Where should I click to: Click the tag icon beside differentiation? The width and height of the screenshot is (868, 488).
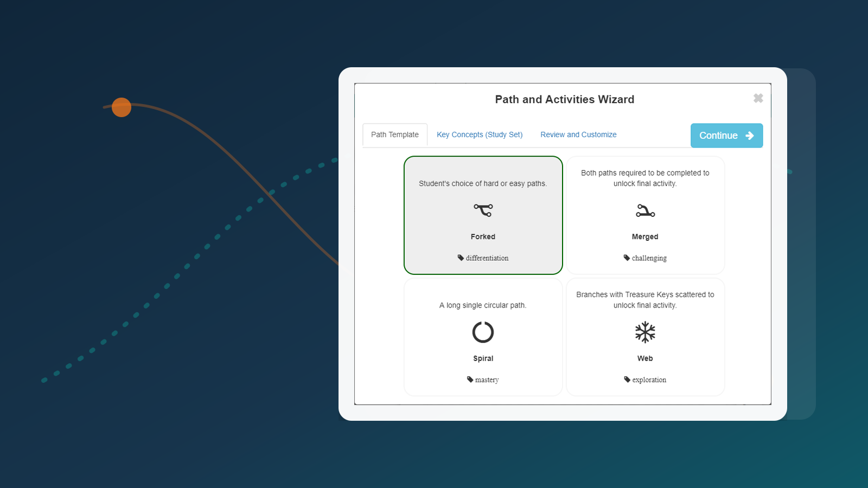461,258
